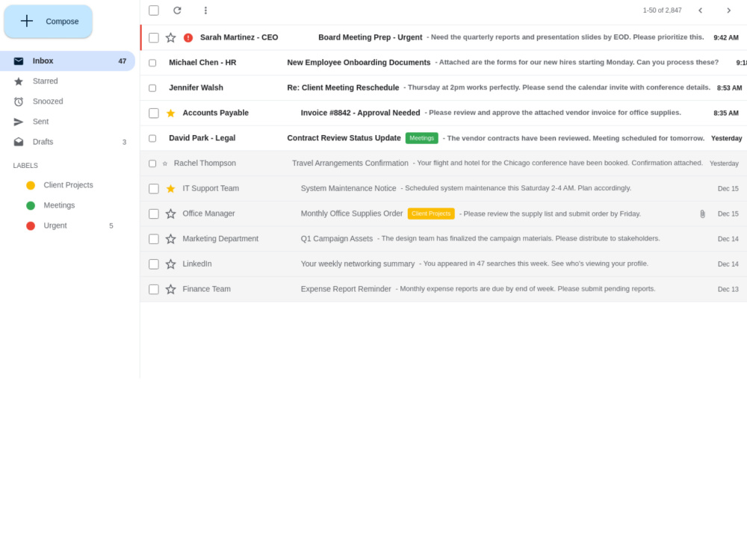Click the plus icon on Compose

pos(27,21)
